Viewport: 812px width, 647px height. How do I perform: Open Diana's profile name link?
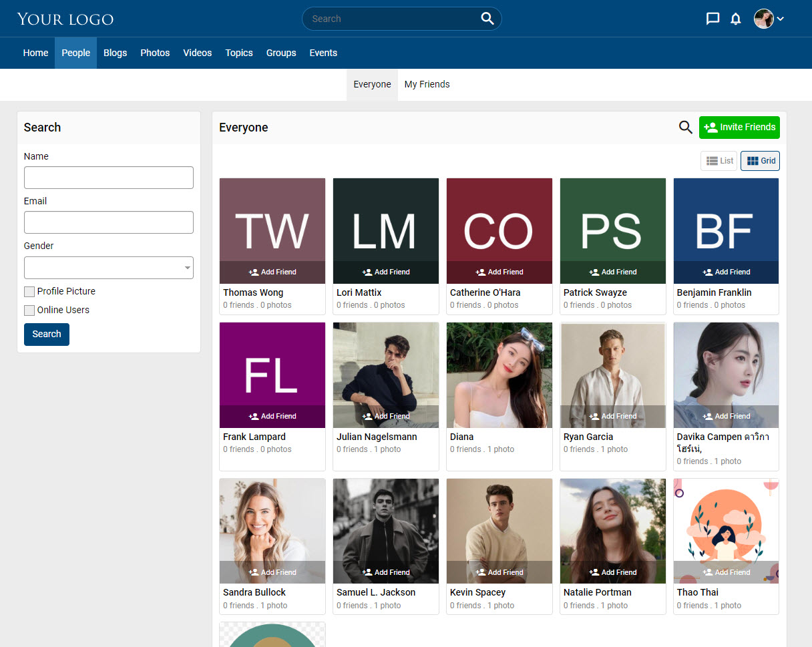tap(462, 437)
